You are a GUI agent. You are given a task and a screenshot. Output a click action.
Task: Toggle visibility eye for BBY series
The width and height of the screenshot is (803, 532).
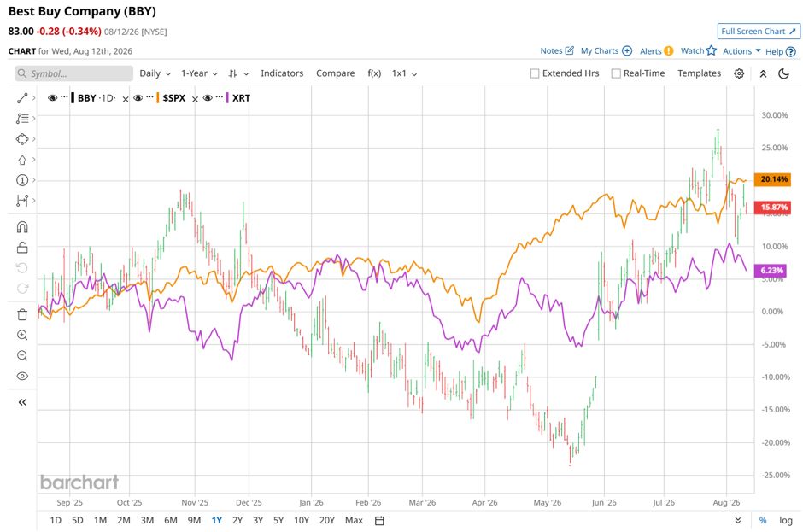point(52,98)
